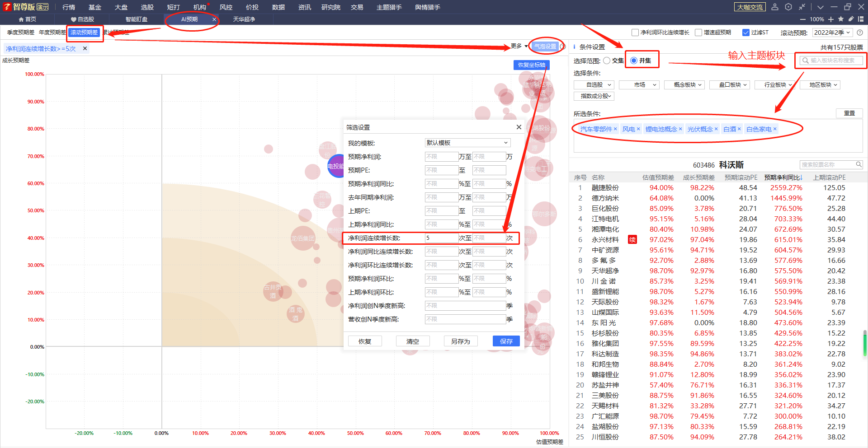868x448 pixels.
Task: Select the 并集 radio button
Action: [x=634, y=61]
